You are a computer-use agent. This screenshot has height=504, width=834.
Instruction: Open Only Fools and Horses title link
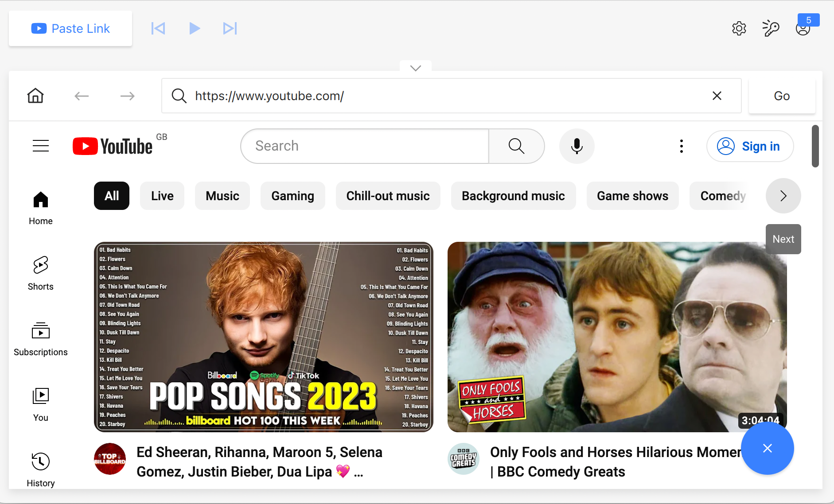tap(616, 462)
